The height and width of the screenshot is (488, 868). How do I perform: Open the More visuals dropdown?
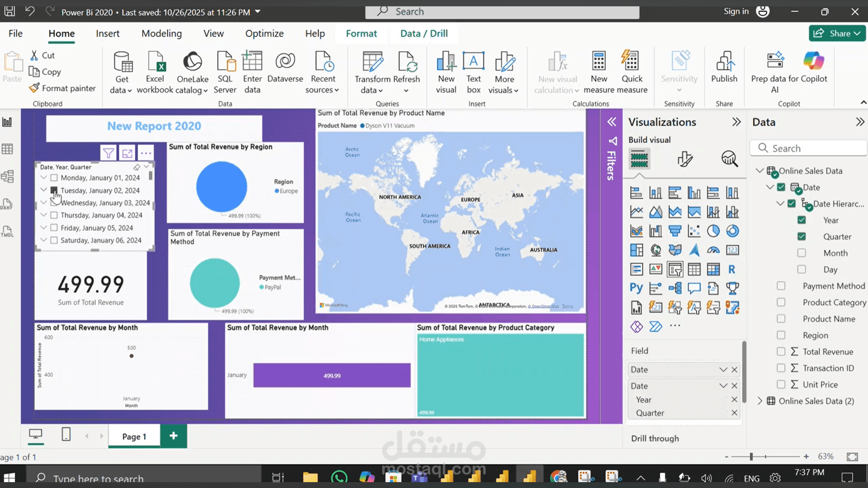(x=504, y=72)
